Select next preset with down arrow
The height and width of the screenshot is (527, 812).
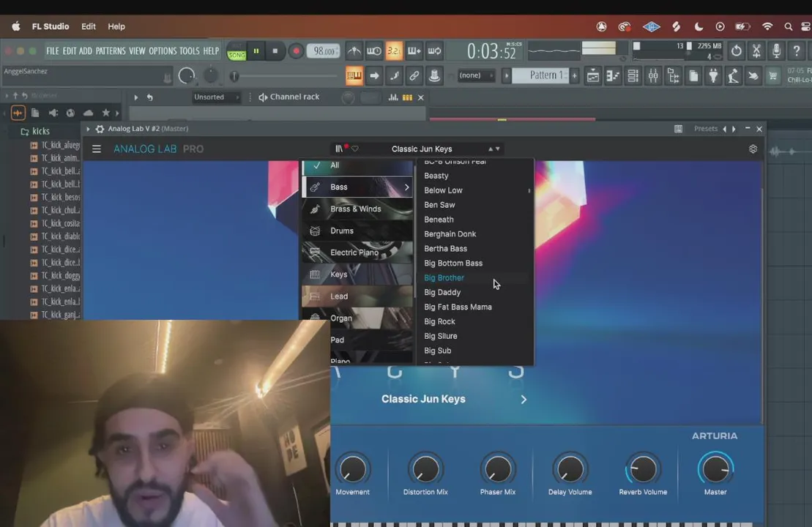498,149
